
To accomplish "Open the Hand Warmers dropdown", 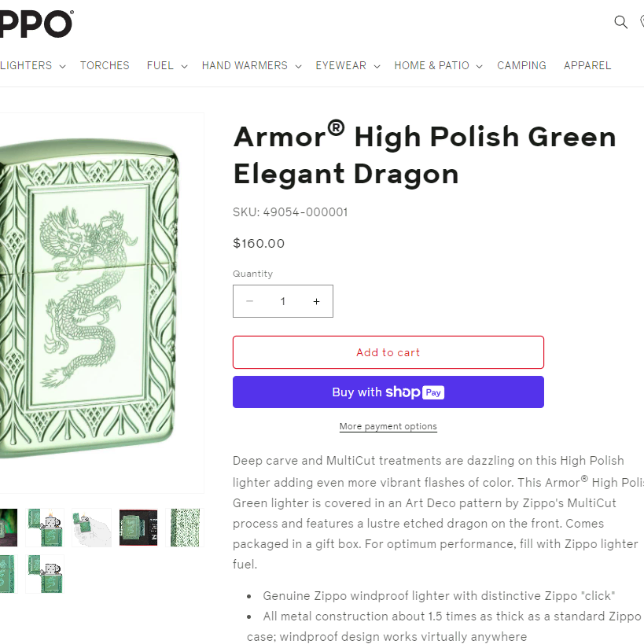I will click(x=252, y=66).
